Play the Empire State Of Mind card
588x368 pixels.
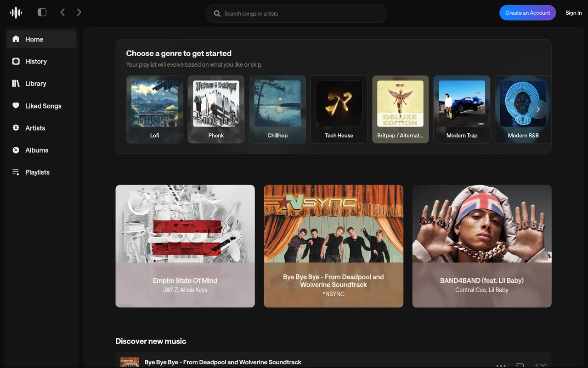click(185, 246)
